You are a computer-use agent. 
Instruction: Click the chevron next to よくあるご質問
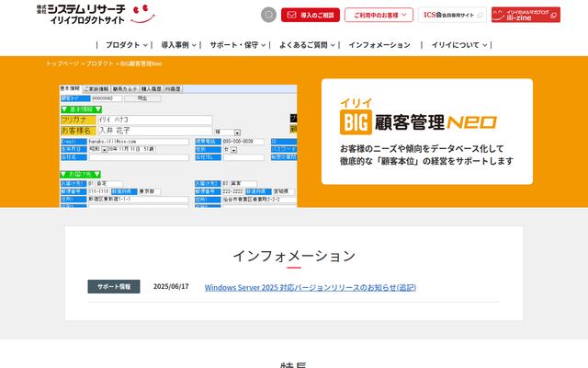click(x=333, y=45)
